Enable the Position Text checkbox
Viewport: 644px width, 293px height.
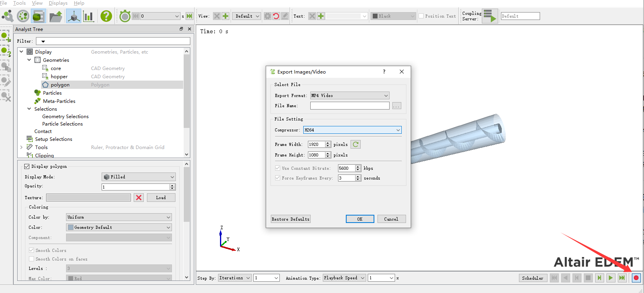click(x=421, y=16)
